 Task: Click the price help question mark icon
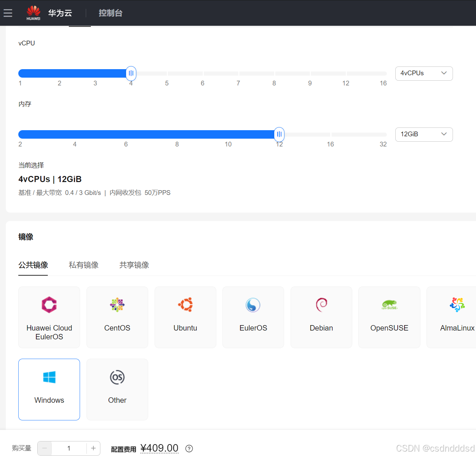pyautogui.click(x=189, y=449)
